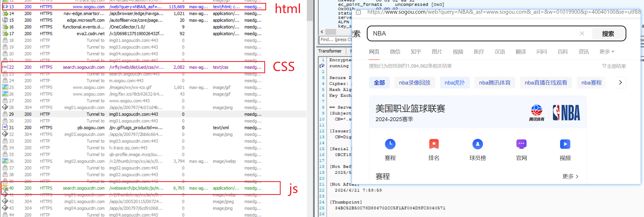The image size is (644, 217).
Task: Select session 29 tunnel lock icon
Action: coord(5,114)
